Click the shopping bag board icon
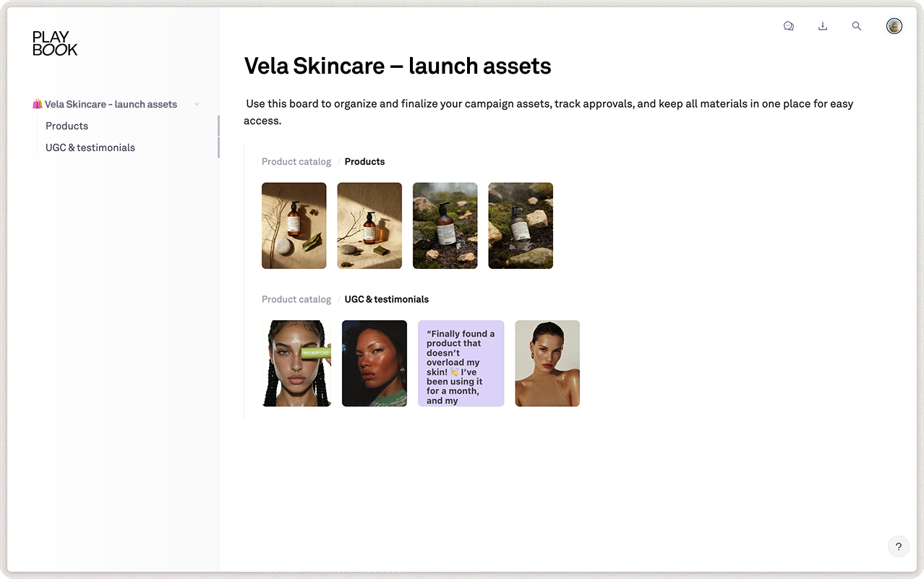Image resolution: width=924 pixels, height=579 pixels. [37, 104]
